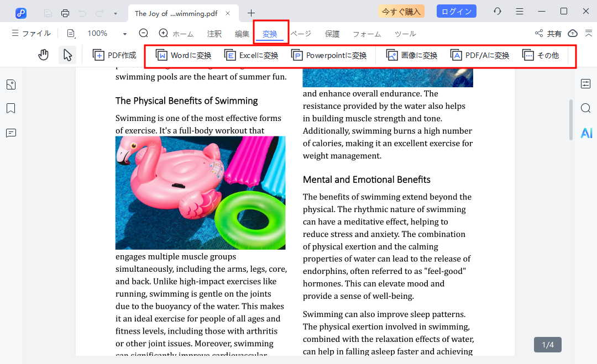The image size is (597, 364).
Task: Open the thumbnails panel in left sidebar
Action: 11,85
